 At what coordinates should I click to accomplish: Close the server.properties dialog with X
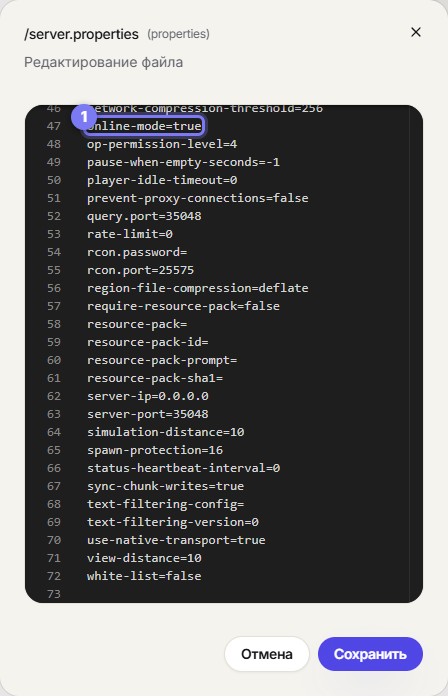(416, 32)
